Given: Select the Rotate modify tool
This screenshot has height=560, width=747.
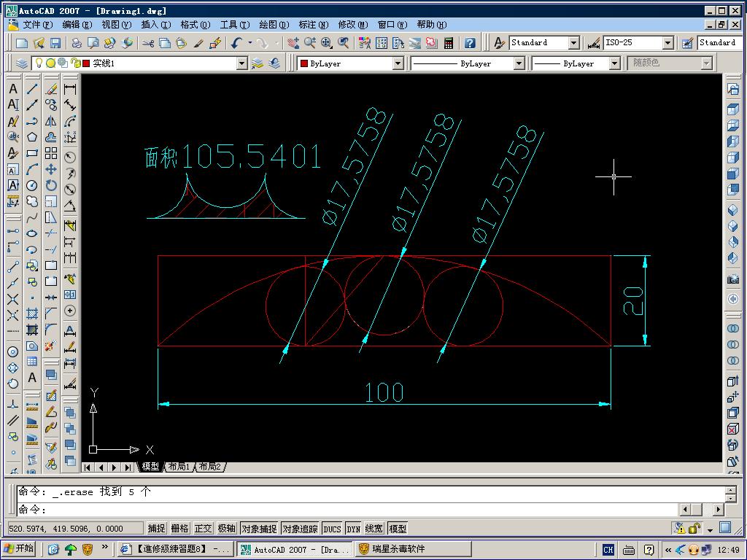Looking at the screenshot, I should 51,186.
